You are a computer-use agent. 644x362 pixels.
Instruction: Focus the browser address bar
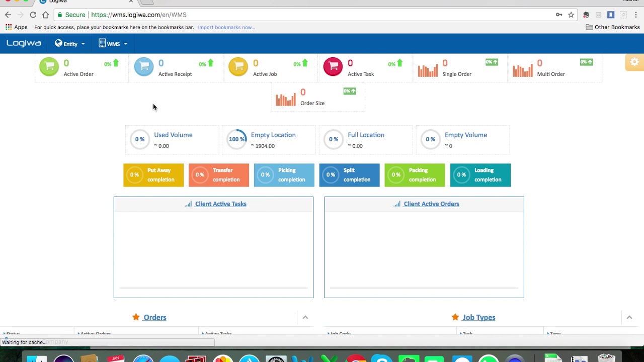tap(317, 15)
